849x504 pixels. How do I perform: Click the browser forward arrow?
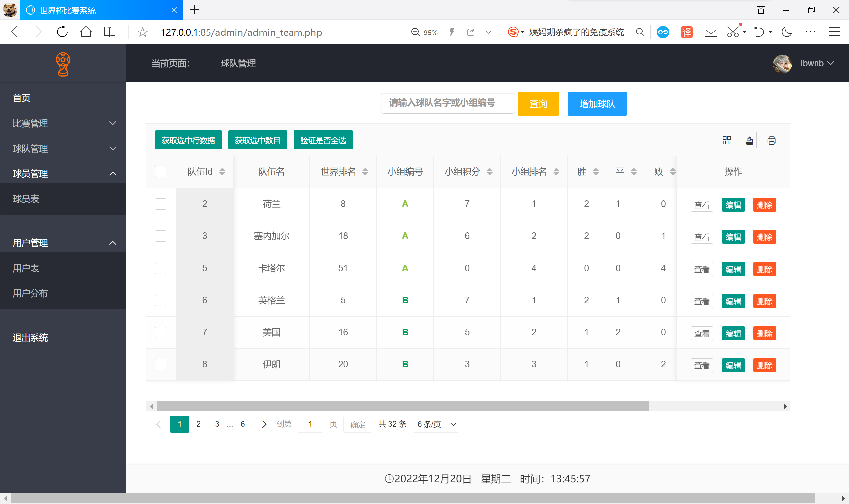click(38, 32)
